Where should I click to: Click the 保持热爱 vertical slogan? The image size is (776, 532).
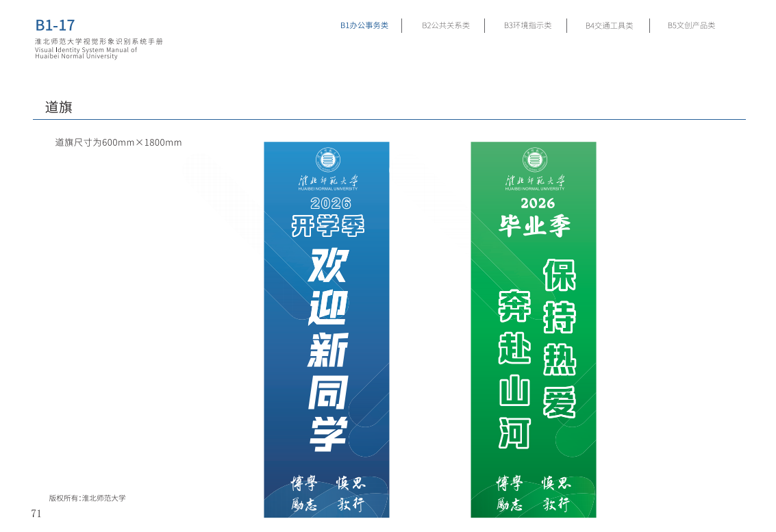pos(560,338)
